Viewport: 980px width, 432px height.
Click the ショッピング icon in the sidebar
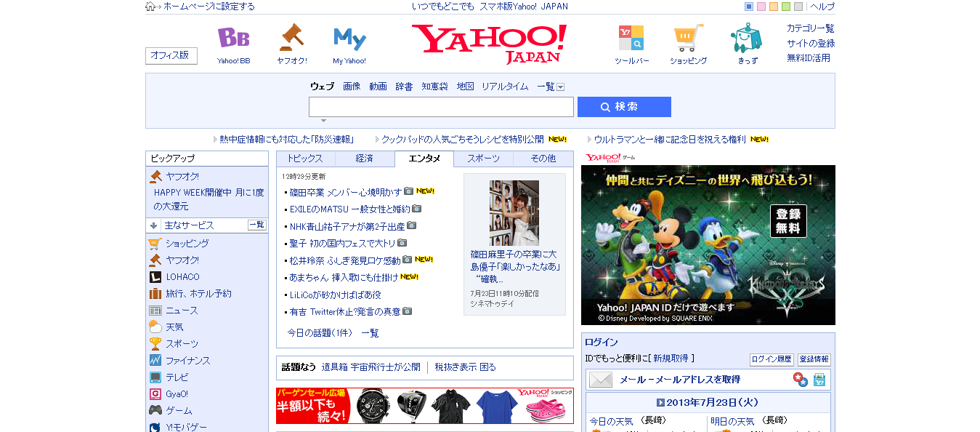[x=155, y=244]
